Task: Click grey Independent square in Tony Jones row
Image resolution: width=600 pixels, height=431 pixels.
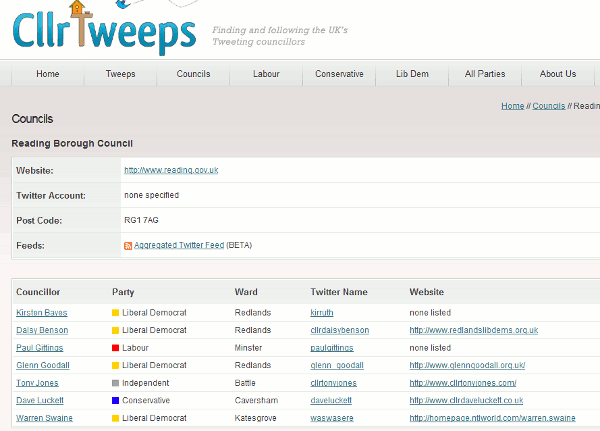Action: 115,383
